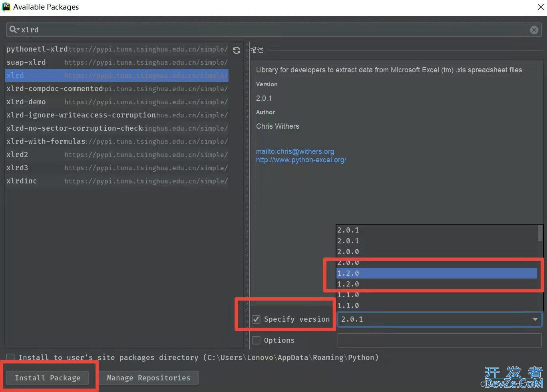Screen dimensions: 547x392
Task: Collapse the version dropdown arrow
Action: [x=535, y=319]
